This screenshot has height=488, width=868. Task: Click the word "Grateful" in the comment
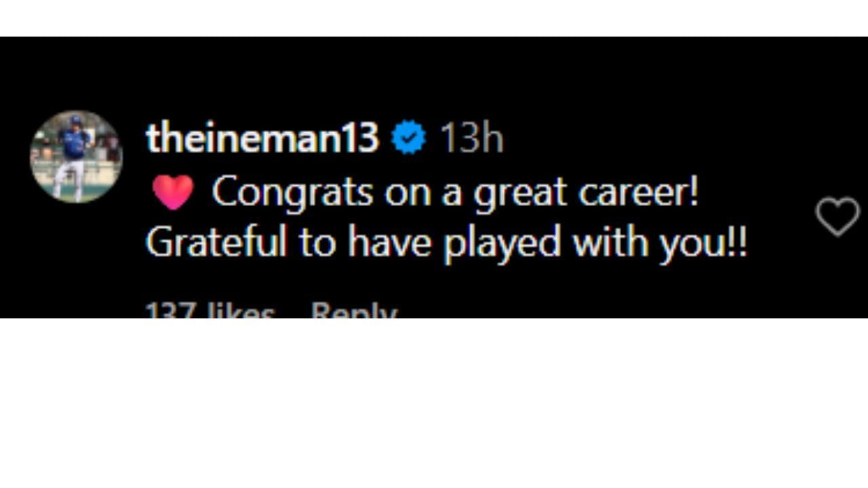pyautogui.click(x=216, y=242)
